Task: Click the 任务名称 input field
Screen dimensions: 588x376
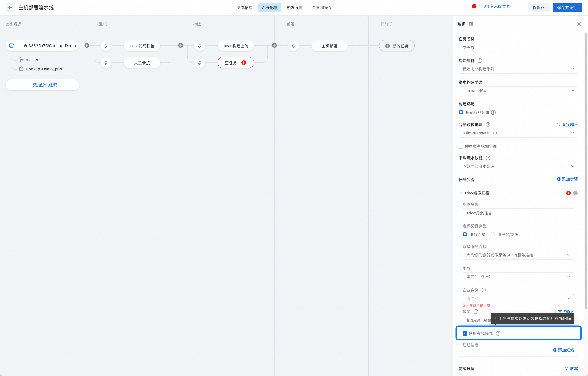Action: [518, 48]
